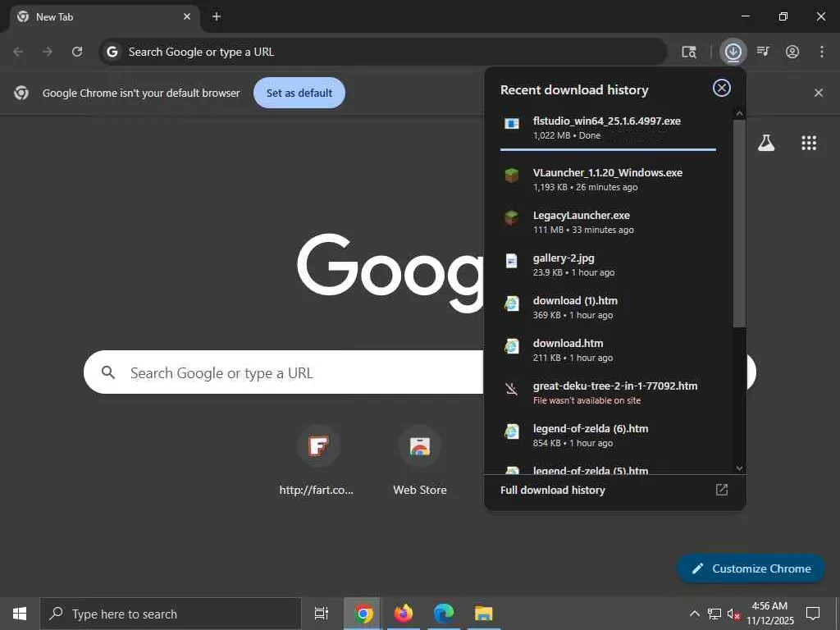The height and width of the screenshot is (630, 840).
Task: Click the address bar URL field
Action: tap(383, 52)
